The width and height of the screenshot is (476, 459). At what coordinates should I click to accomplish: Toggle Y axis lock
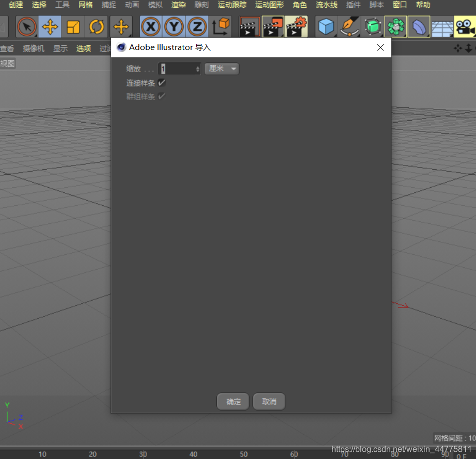coord(174,27)
